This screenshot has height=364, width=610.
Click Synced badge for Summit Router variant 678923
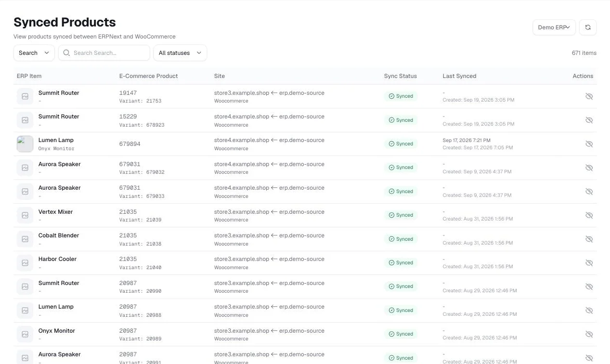pos(401,120)
